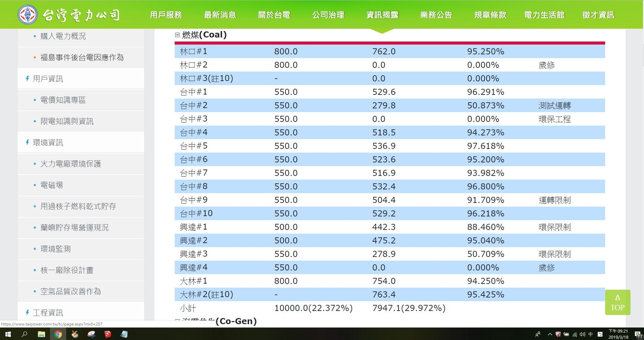
Task: Select the 林口#3(註10) unit name
Action: 206,79
